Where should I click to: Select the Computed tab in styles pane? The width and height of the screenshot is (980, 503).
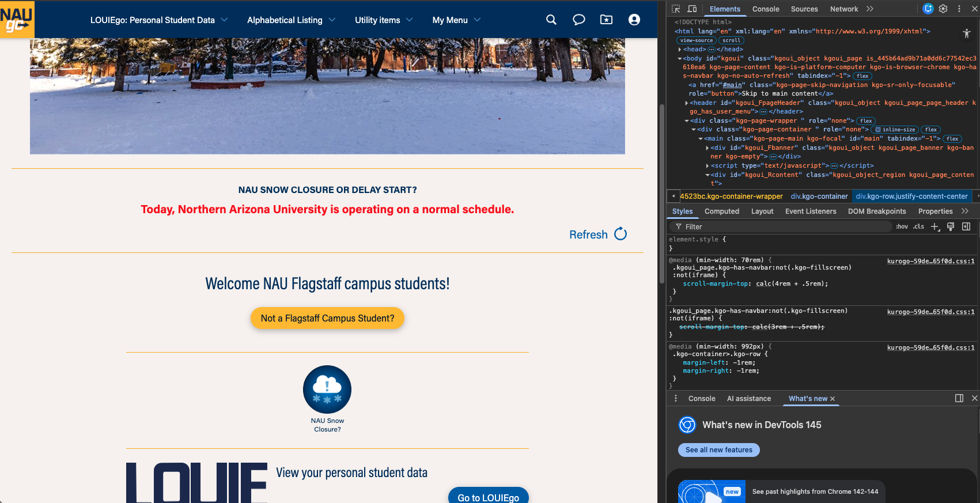point(721,211)
